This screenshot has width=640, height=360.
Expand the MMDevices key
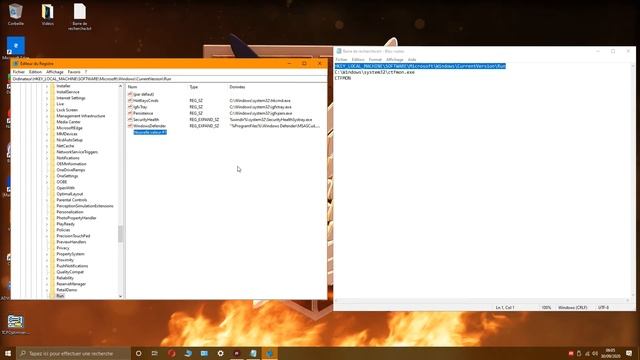(x=47, y=134)
